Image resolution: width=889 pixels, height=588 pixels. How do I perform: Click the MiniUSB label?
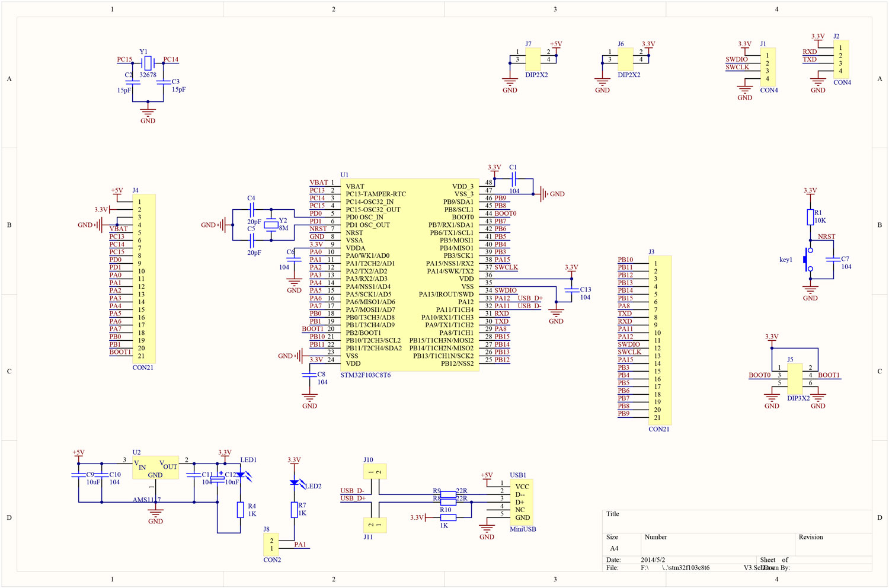click(523, 529)
